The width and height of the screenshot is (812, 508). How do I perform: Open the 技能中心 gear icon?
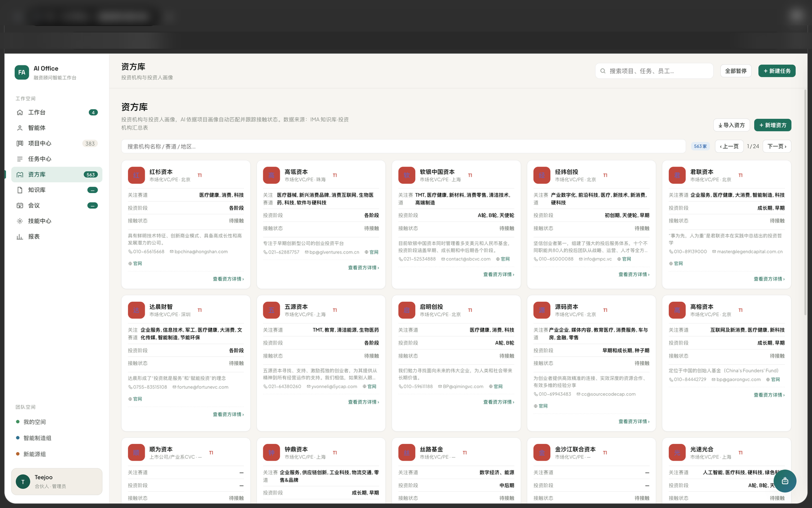point(20,221)
